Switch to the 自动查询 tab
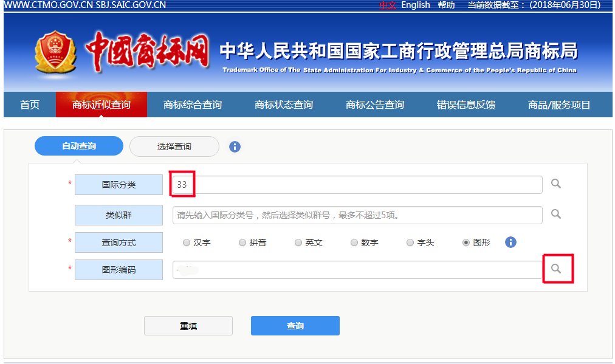This screenshot has width=615, height=364. pyautogui.click(x=80, y=146)
